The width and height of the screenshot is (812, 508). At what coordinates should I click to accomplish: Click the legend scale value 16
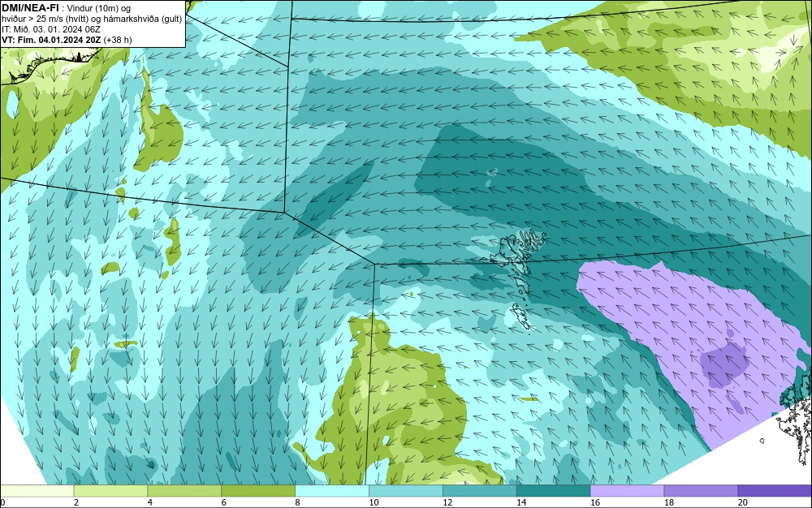pyautogui.click(x=595, y=502)
